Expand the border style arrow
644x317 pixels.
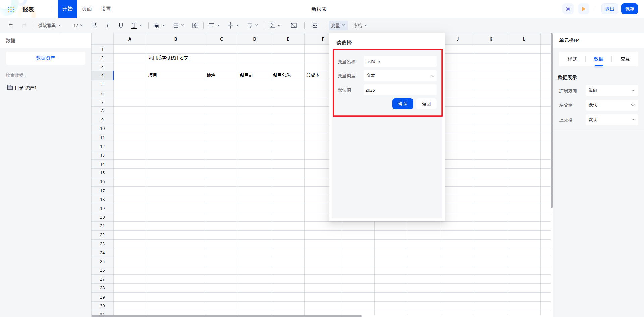(x=183, y=25)
